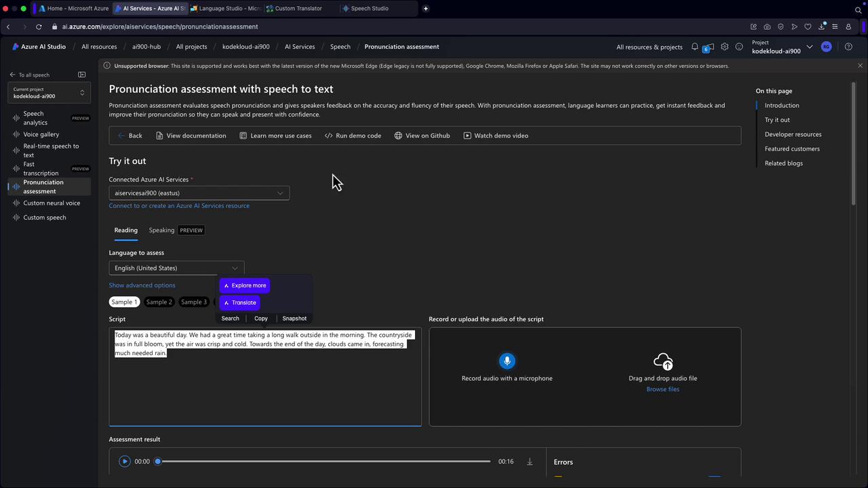This screenshot has height=488, width=868.
Task: Switch to the Speaking preview tab
Action: (x=176, y=230)
